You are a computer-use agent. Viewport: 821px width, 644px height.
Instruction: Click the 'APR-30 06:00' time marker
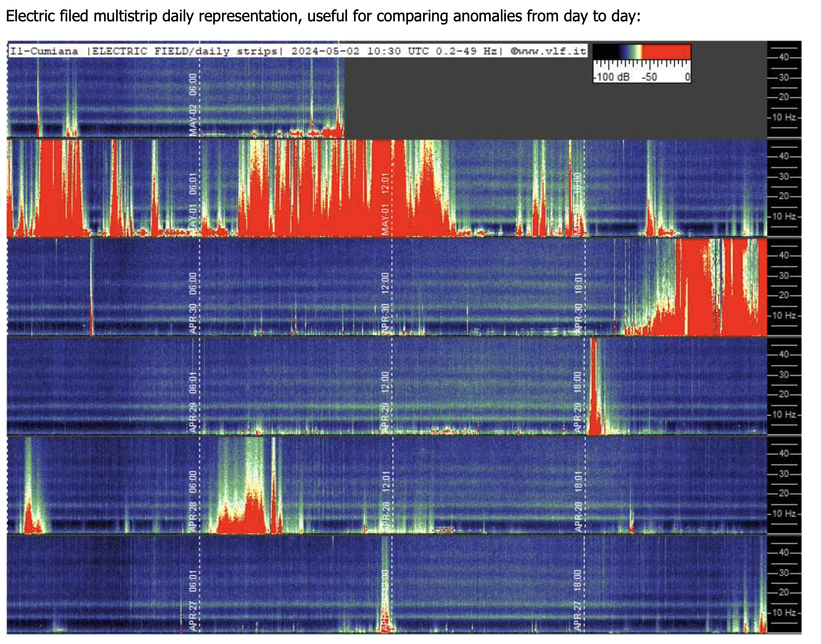pos(193,303)
